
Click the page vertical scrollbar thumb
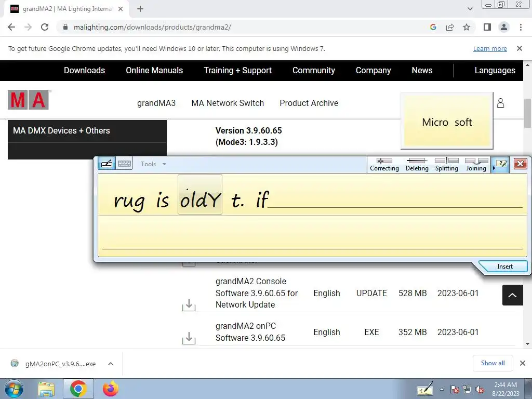(x=527, y=113)
